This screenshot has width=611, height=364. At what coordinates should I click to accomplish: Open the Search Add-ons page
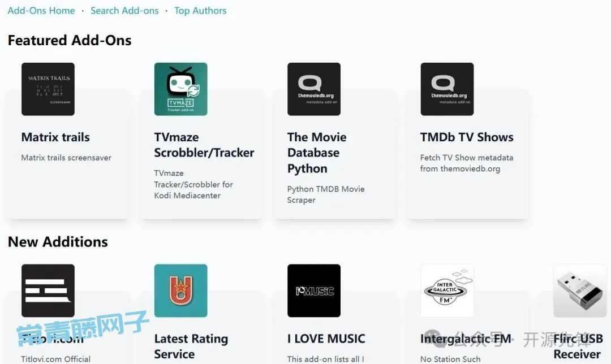click(124, 11)
